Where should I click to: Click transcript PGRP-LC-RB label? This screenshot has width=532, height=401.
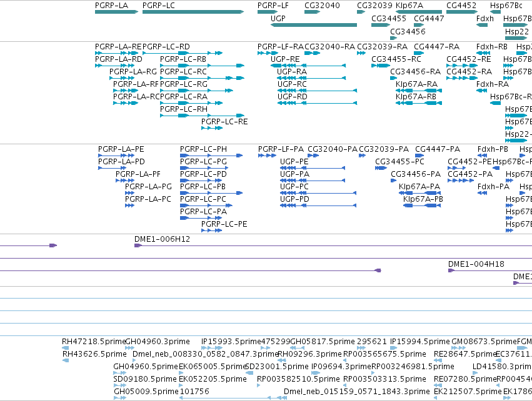tap(183, 59)
